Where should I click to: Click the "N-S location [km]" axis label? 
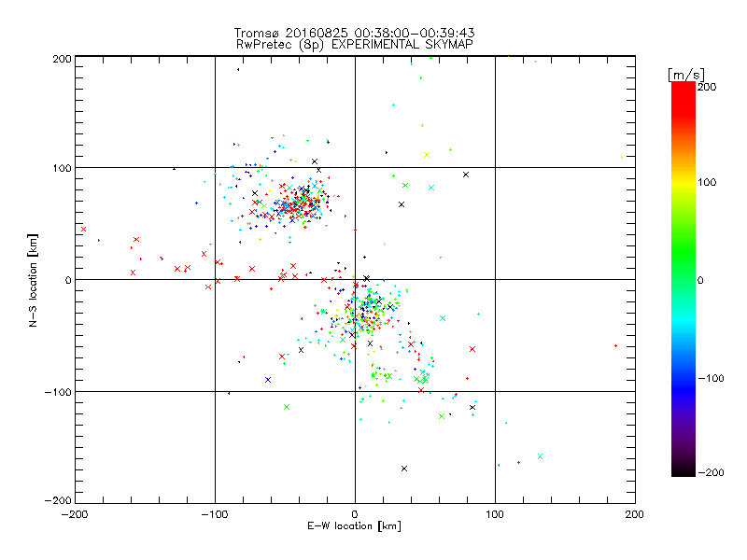pos(33,280)
